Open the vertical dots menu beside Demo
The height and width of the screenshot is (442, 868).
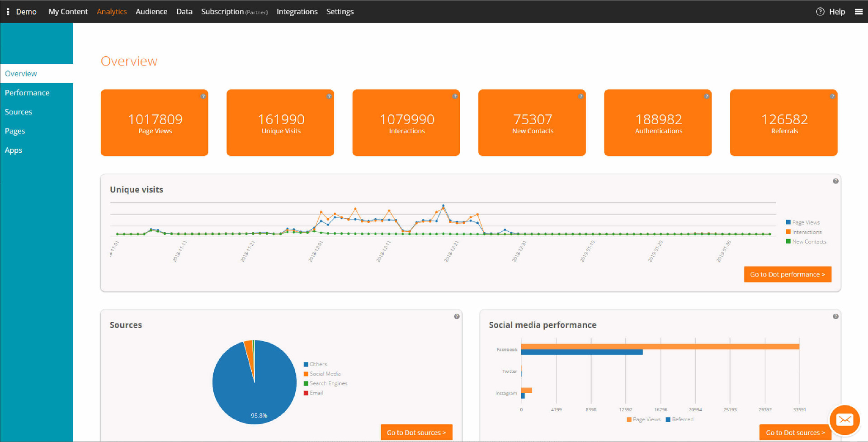pyautogui.click(x=7, y=11)
